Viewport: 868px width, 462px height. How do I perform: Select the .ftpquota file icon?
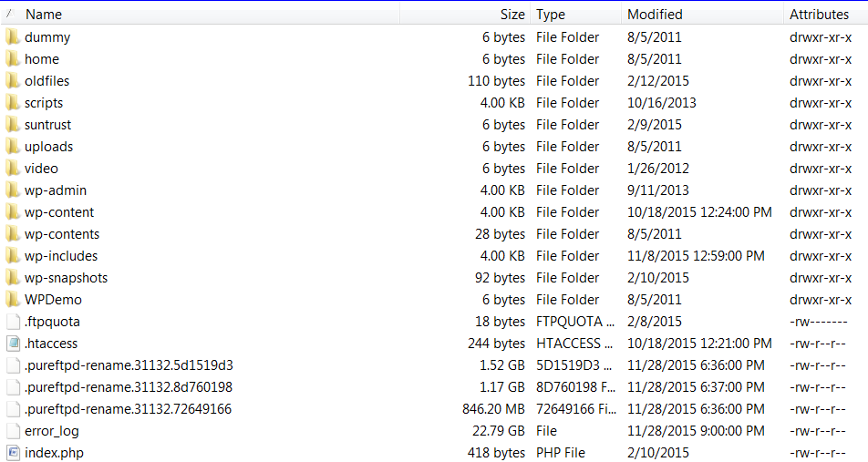(x=14, y=322)
